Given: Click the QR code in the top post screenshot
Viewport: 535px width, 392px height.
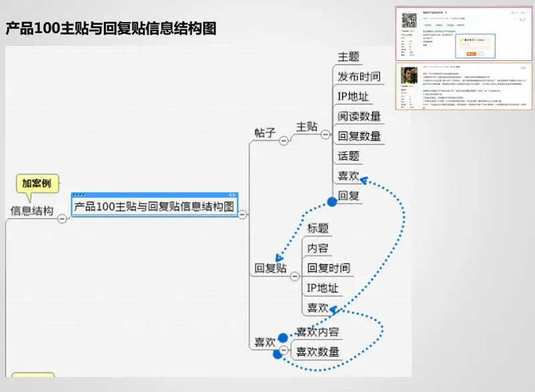Looking at the screenshot, I should pyautogui.click(x=409, y=20).
